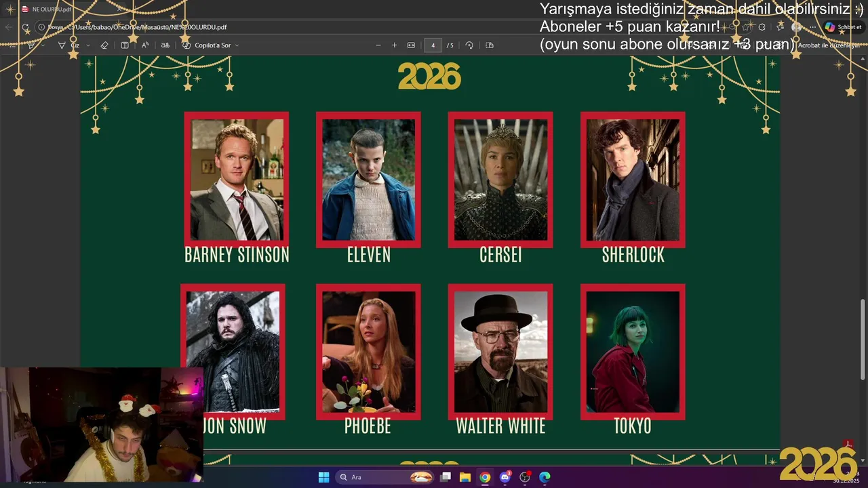
Task: Click the Translate document icon
Action: click(165, 45)
